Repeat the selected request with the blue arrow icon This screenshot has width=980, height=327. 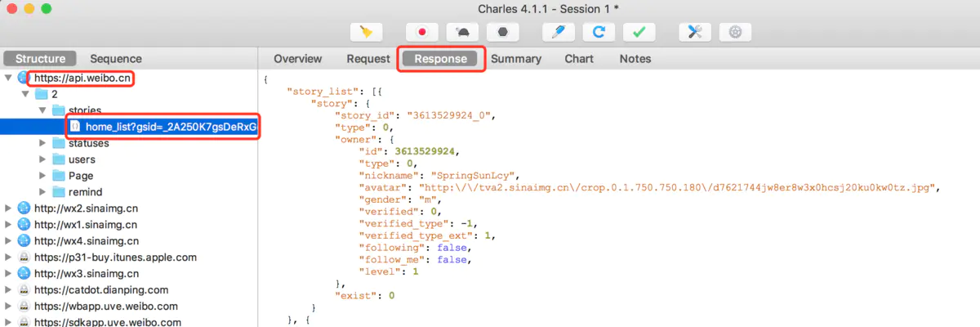point(599,32)
